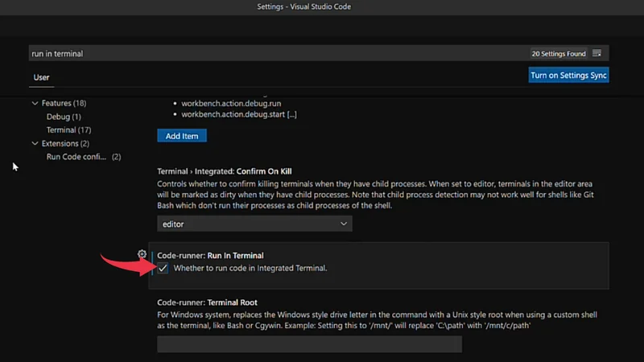This screenshot has height=362, width=644.
Task: Collapse the Features section chevron
Action: [35, 104]
